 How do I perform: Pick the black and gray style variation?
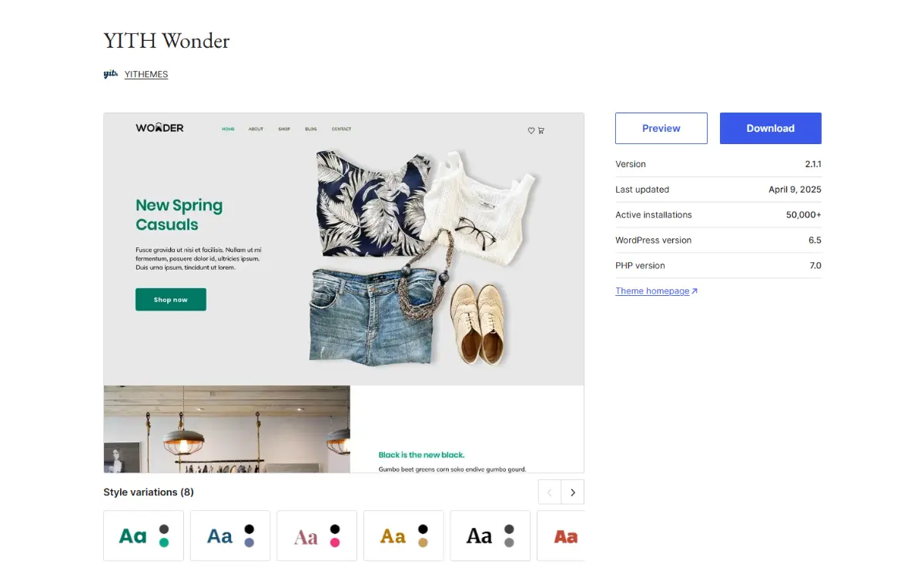click(x=490, y=536)
